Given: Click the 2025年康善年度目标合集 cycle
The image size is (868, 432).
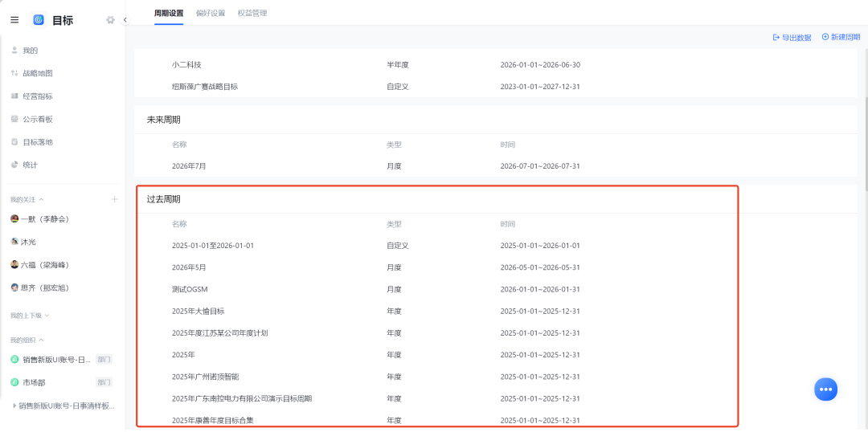Looking at the screenshot, I should pyautogui.click(x=212, y=421).
